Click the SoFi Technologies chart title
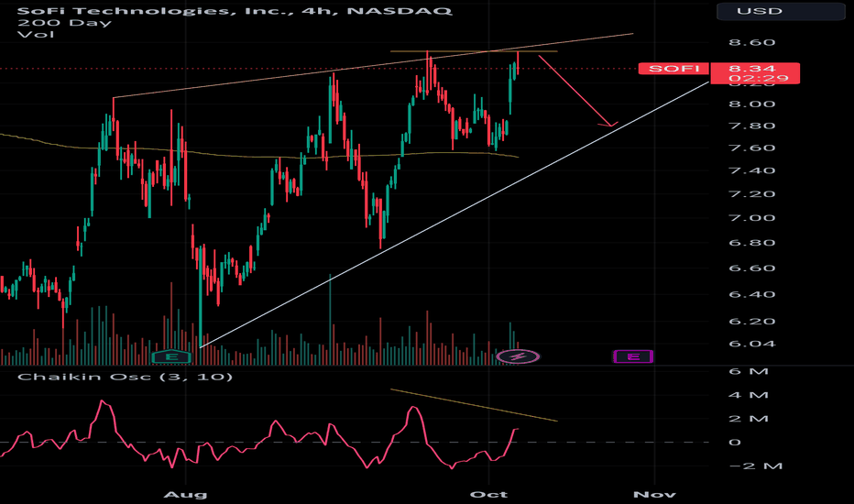This screenshot has height=504, width=854. [x=235, y=10]
